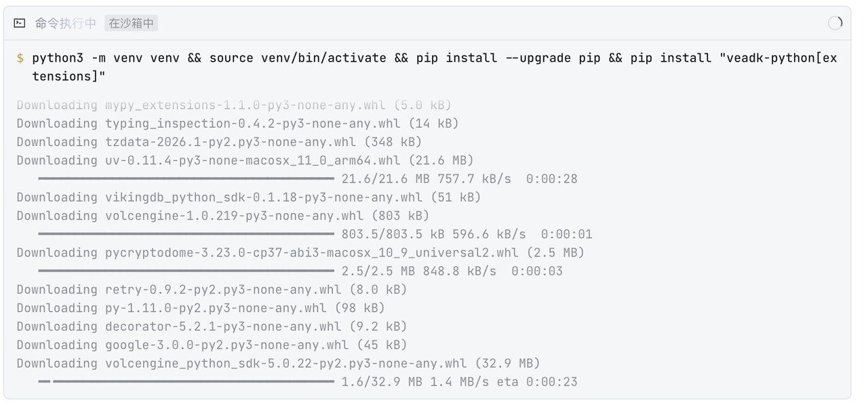Viewport: 868px width, 407px height.
Task: Select the tzdata-2026.1 download line
Action: click(219, 142)
